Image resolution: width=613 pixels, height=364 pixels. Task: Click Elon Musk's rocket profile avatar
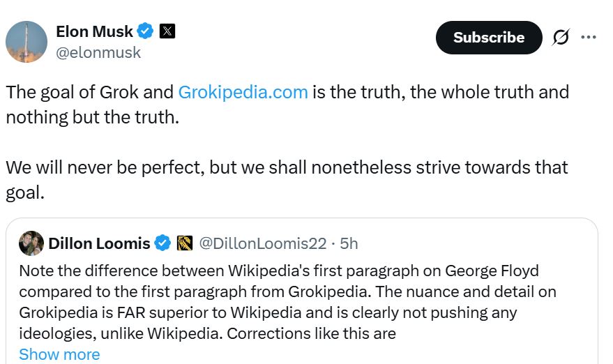coord(27,41)
